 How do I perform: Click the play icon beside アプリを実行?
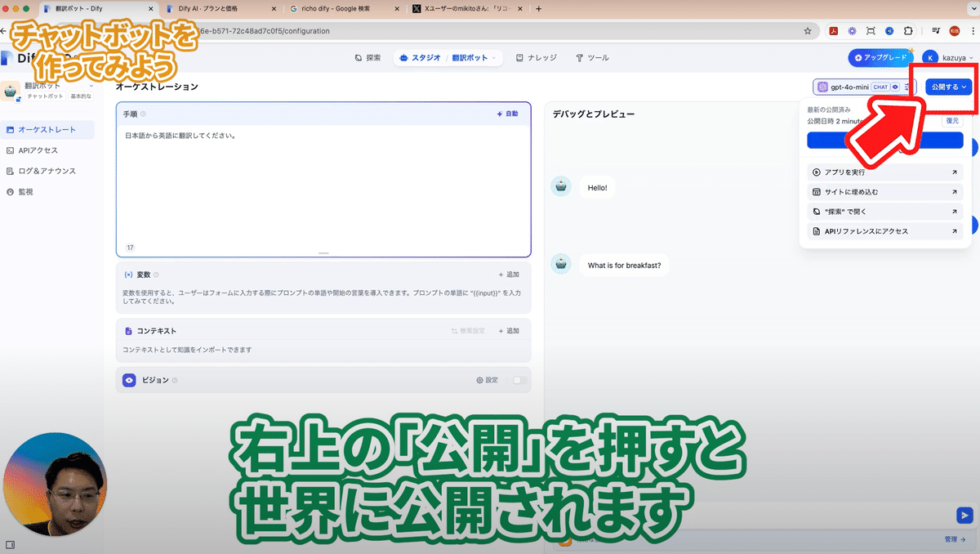pyautogui.click(x=817, y=172)
